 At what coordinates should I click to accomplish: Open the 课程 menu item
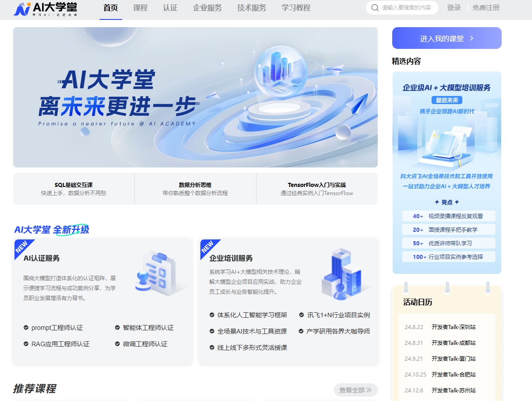coord(140,8)
